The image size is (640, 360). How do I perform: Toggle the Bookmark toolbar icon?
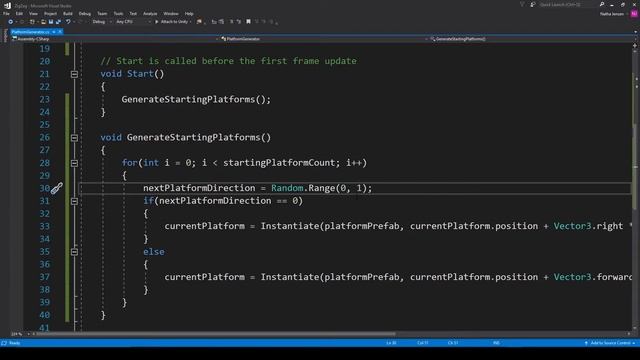248,22
